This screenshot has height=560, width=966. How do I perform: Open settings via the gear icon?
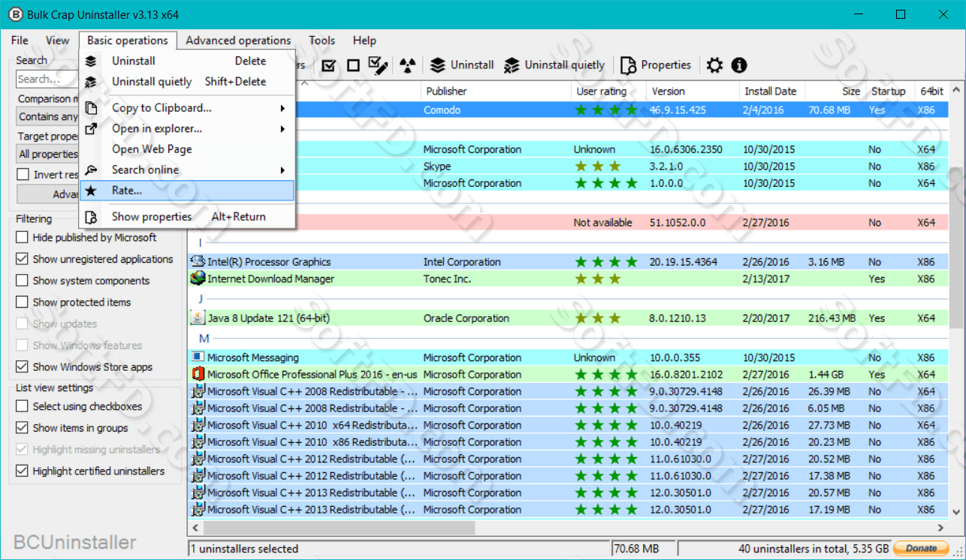(x=714, y=65)
